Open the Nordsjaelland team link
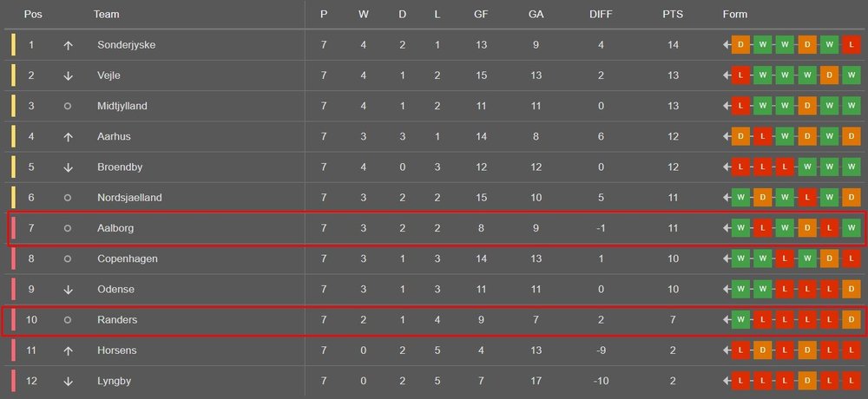The width and height of the screenshot is (868, 399). [129, 198]
